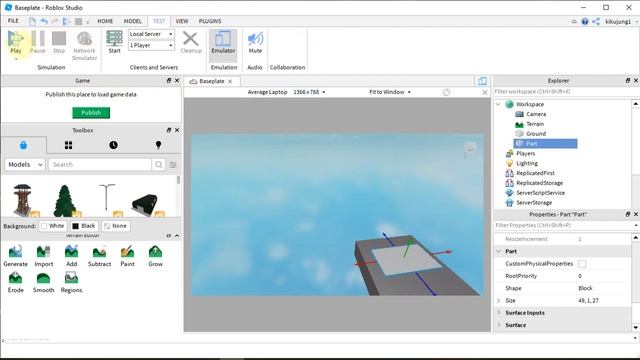Select the Add terrain tool
Image resolution: width=640 pixels, height=360 pixels.
71,256
